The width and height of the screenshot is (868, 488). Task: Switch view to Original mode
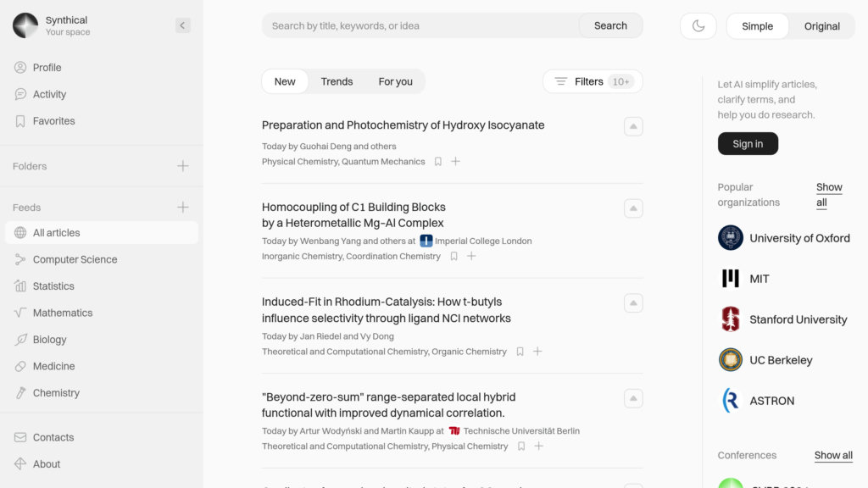(821, 26)
